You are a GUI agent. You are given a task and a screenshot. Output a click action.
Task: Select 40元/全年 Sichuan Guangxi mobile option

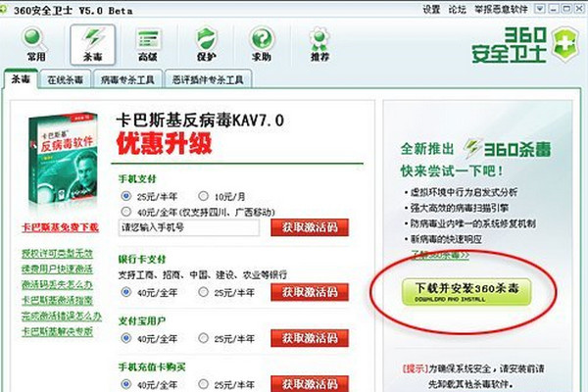(x=126, y=212)
